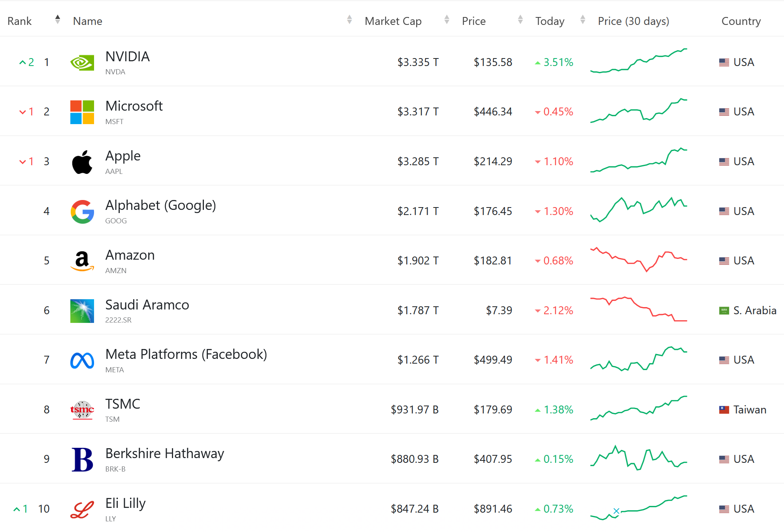Click the Saudi Aramco logo
The height and width of the screenshot is (532, 784).
click(82, 311)
